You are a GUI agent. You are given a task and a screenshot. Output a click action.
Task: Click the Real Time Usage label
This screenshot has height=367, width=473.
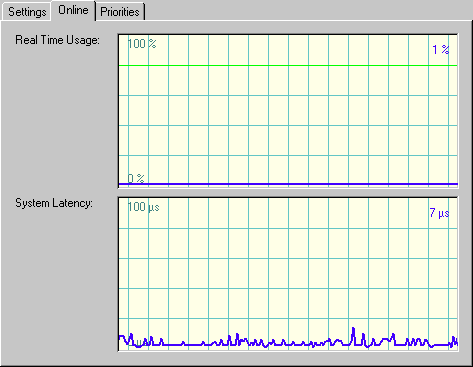click(x=57, y=40)
